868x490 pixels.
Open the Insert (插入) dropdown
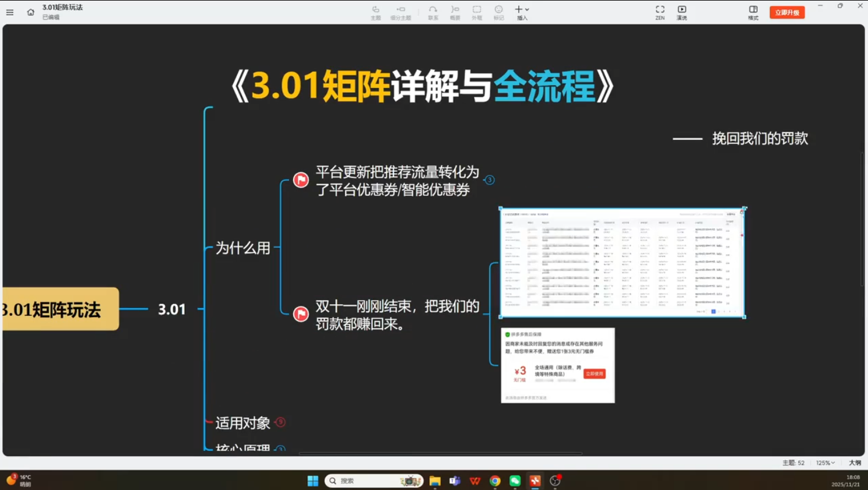pyautogui.click(x=522, y=12)
